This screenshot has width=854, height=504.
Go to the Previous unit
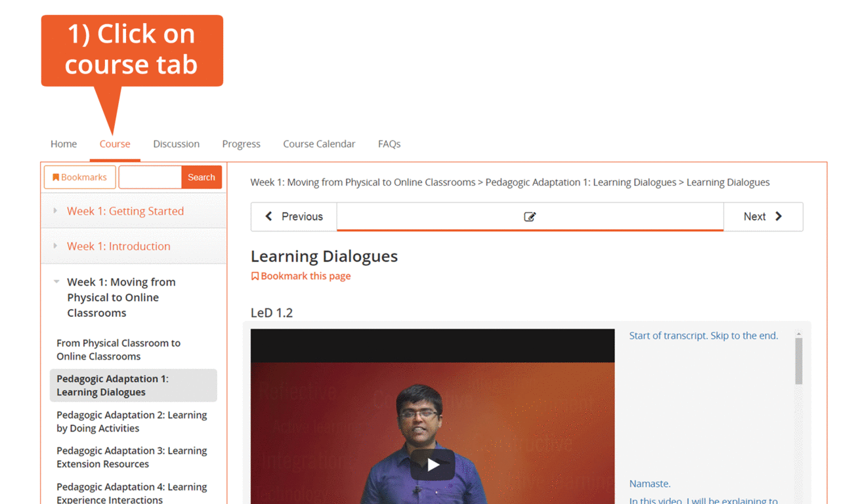[x=294, y=217]
